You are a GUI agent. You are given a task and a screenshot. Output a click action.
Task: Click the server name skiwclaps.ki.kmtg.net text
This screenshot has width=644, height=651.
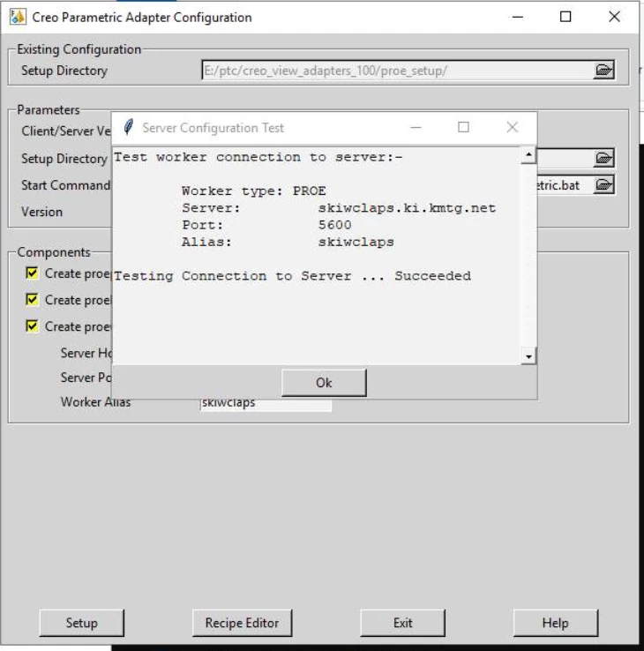click(407, 208)
